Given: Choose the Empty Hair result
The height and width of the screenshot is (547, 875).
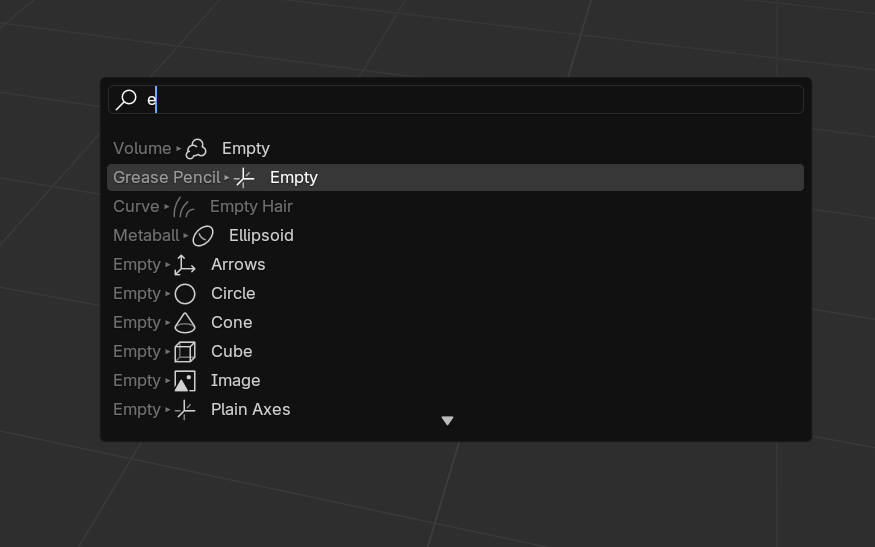Looking at the screenshot, I should click(x=455, y=207).
